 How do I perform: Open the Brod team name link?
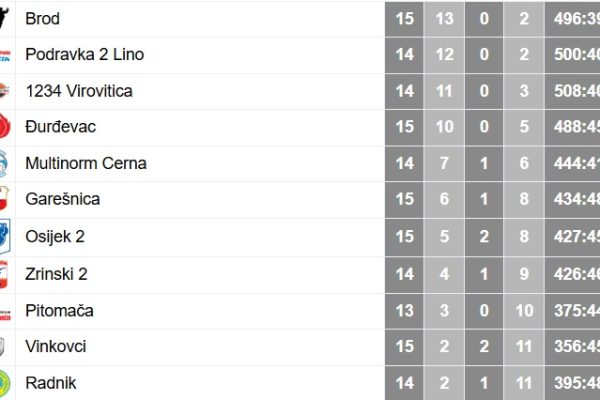click(x=42, y=19)
